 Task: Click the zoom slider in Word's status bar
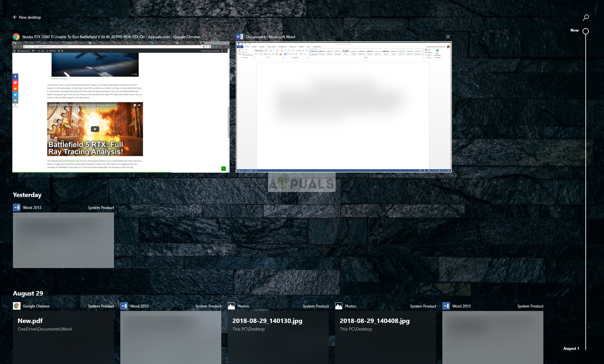pos(439,170)
